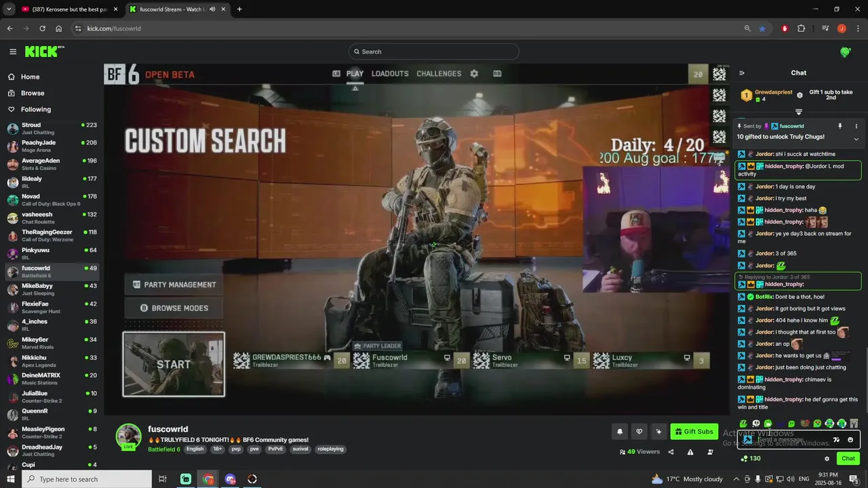
Task: Open the browser tab search dropdown
Action: tap(9, 9)
